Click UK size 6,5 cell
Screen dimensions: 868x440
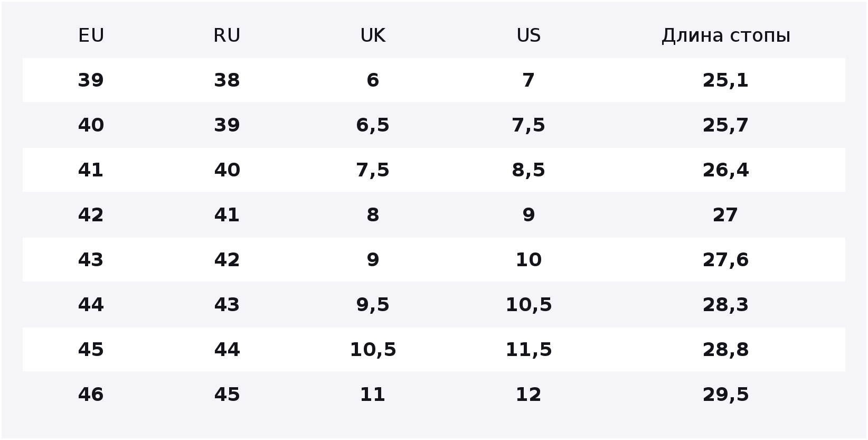[373, 125]
